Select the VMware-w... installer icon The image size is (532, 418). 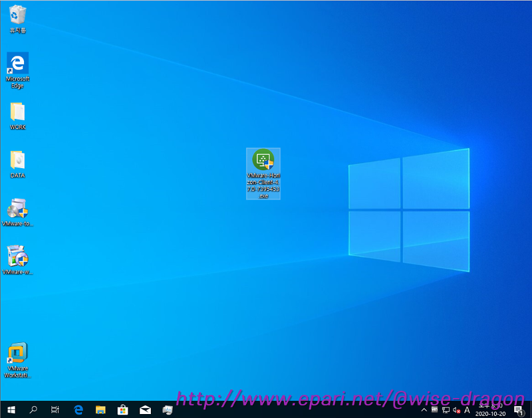point(17,261)
